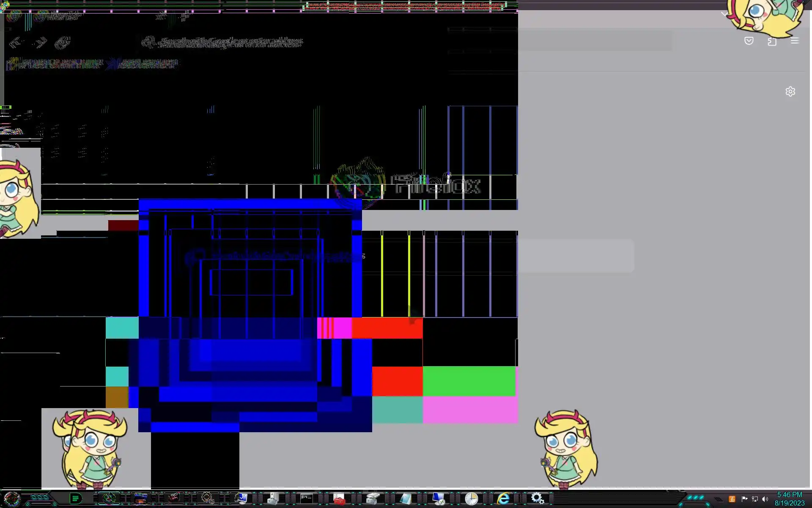
Task: Open the Firefox hamburger application menu
Action: tap(795, 41)
